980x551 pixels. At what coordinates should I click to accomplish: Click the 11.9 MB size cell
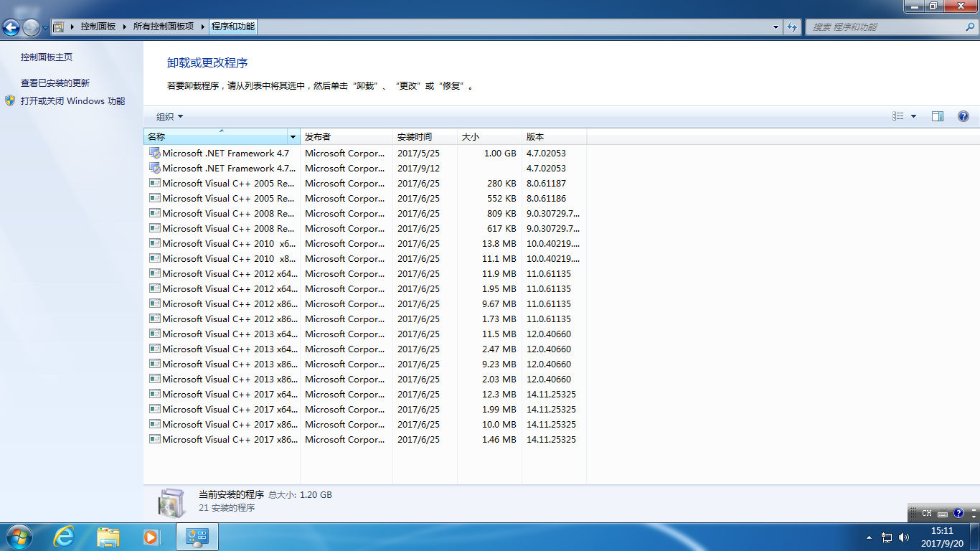click(499, 273)
